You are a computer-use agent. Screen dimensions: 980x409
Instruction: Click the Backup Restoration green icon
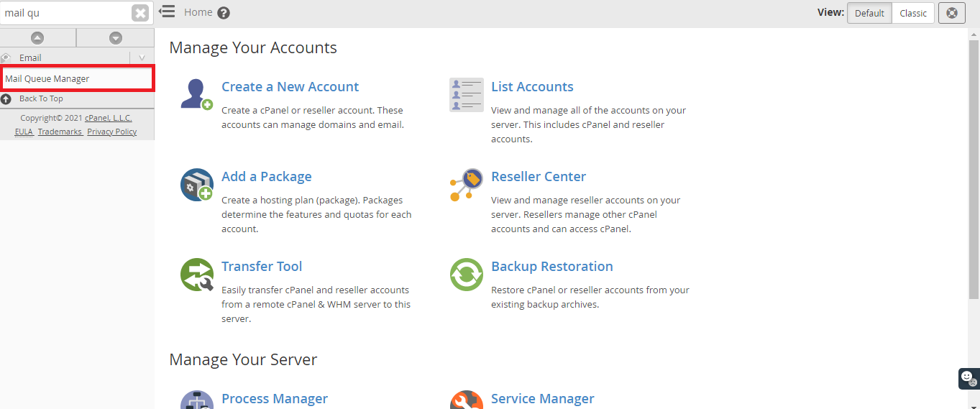pos(467,275)
